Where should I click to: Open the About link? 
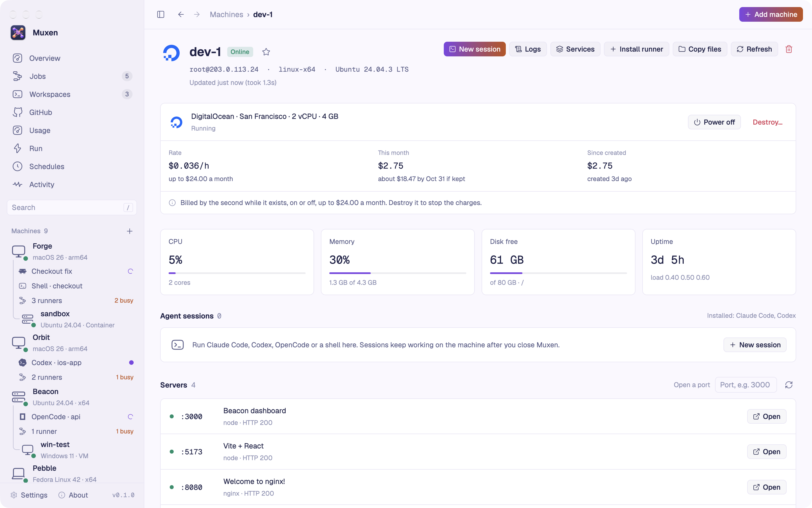coord(73,495)
